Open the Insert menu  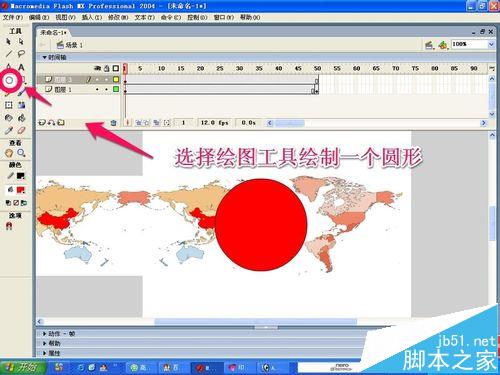(x=92, y=17)
